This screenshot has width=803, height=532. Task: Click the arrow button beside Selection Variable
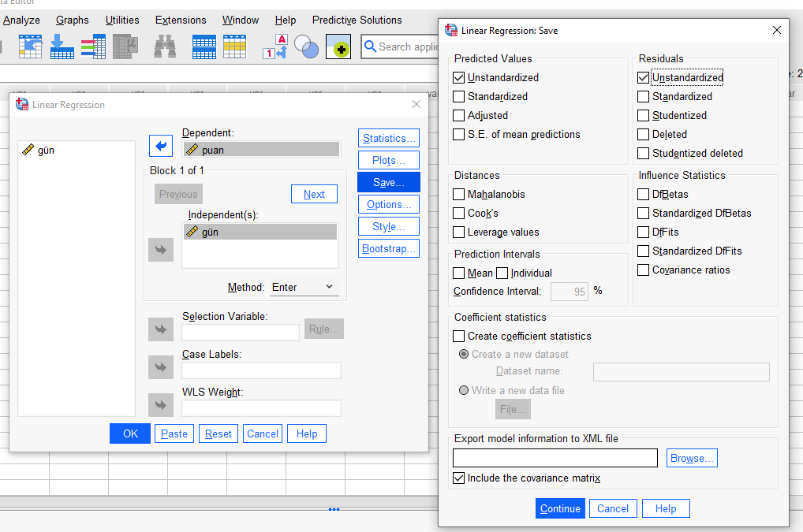161,329
